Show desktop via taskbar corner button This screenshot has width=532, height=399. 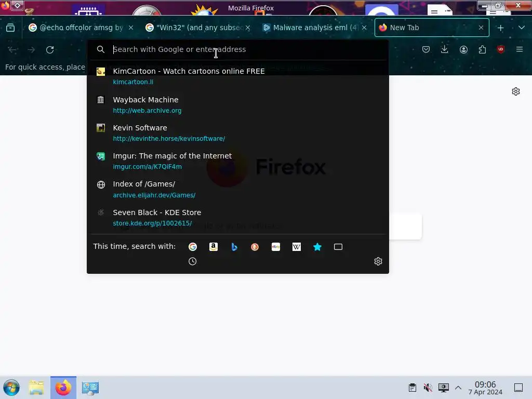click(x=518, y=388)
